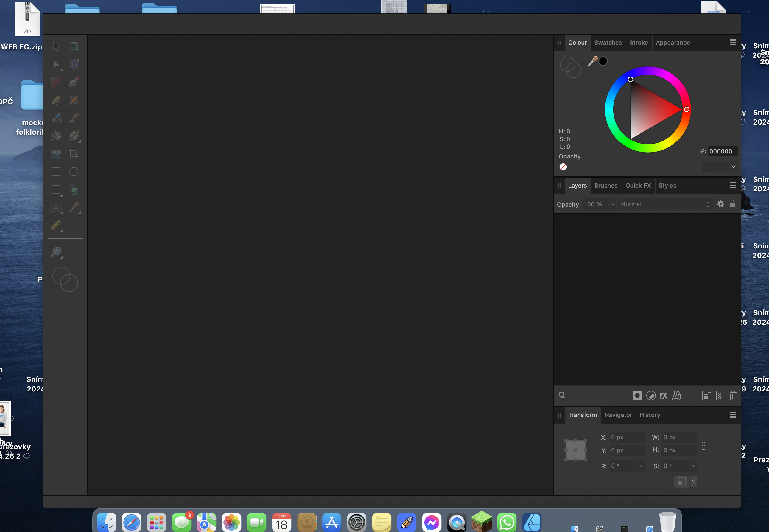Screen dimensions: 769x532
Task: Click the Colour panel fill/stroke circles
Action: point(570,67)
